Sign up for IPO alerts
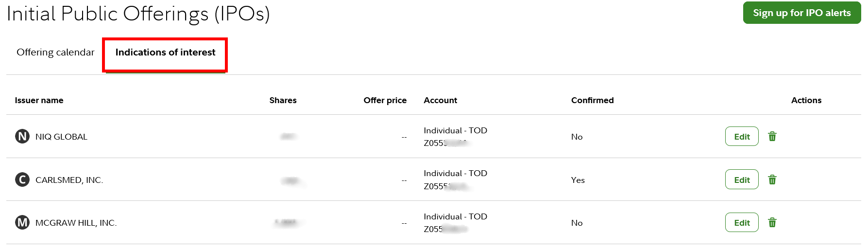The width and height of the screenshot is (868, 251). (802, 13)
